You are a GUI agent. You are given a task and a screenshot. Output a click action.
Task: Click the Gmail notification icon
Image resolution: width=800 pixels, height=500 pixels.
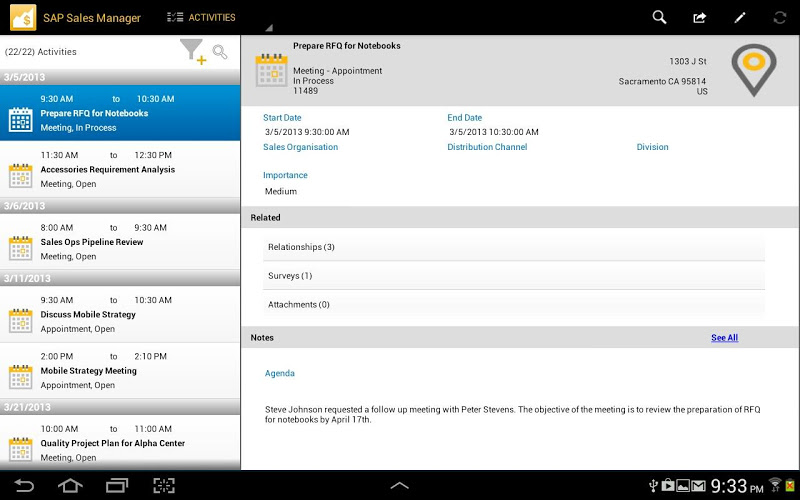(x=698, y=486)
